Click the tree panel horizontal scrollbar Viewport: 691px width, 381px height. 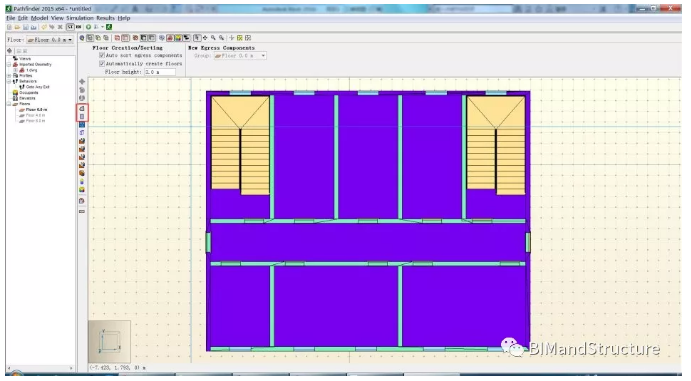click(40, 368)
